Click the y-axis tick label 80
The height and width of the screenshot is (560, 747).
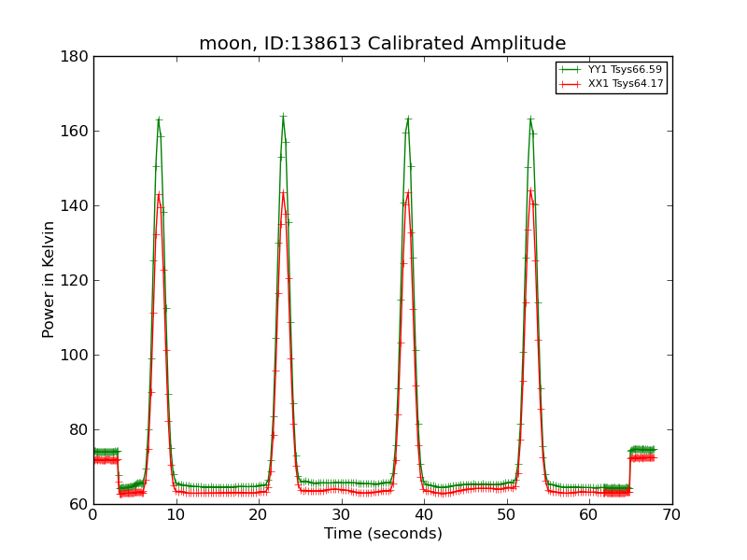pyautogui.click(x=79, y=430)
